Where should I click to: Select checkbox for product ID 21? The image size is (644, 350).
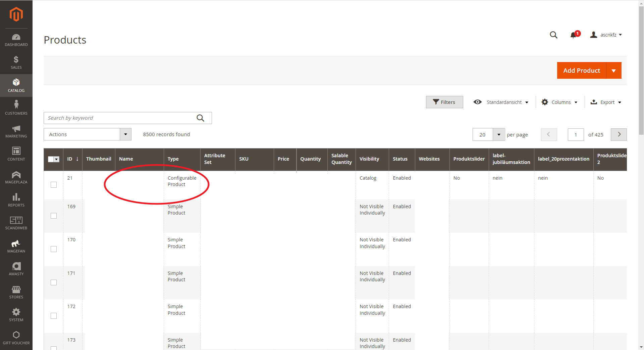(54, 185)
